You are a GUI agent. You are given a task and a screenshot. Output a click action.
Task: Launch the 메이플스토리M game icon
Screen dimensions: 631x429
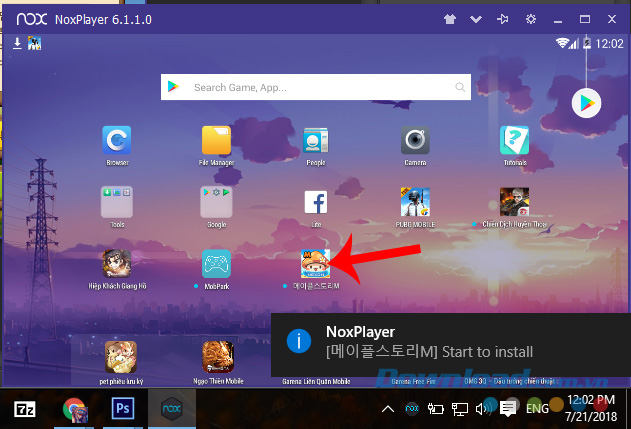click(x=316, y=264)
